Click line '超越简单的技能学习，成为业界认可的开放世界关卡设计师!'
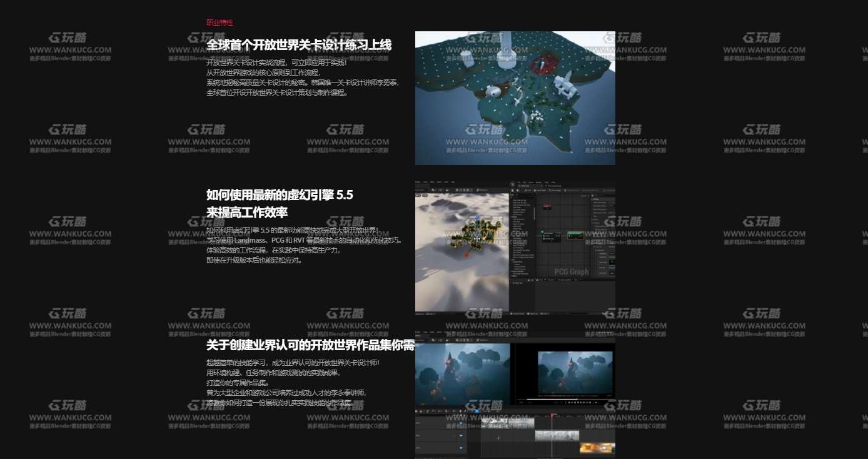The height and width of the screenshot is (459, 868). coord(293,363)
